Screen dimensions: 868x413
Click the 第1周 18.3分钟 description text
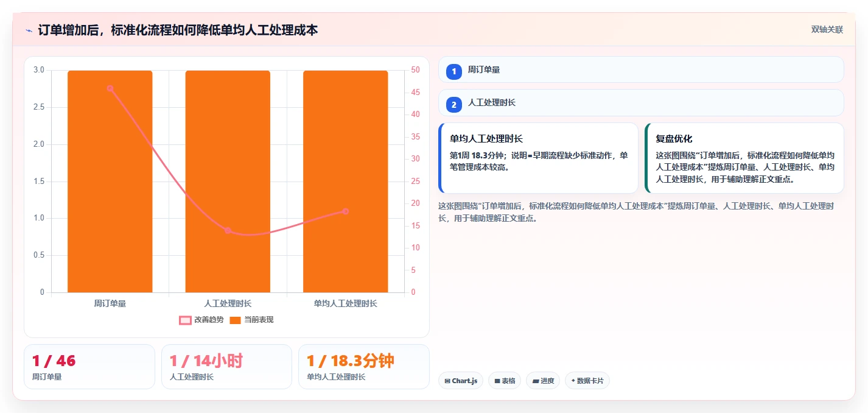click(x=539, y=161)
